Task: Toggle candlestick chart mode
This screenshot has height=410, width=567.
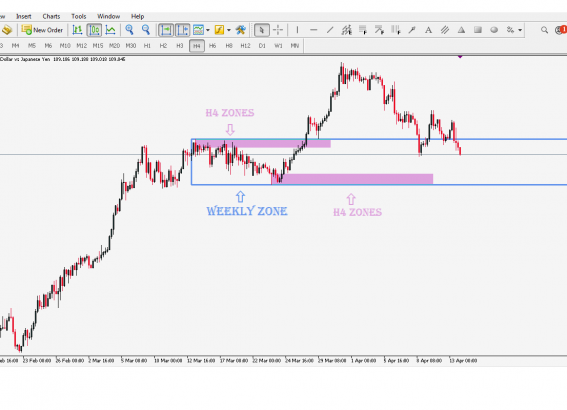Action: tap(94, 30)
